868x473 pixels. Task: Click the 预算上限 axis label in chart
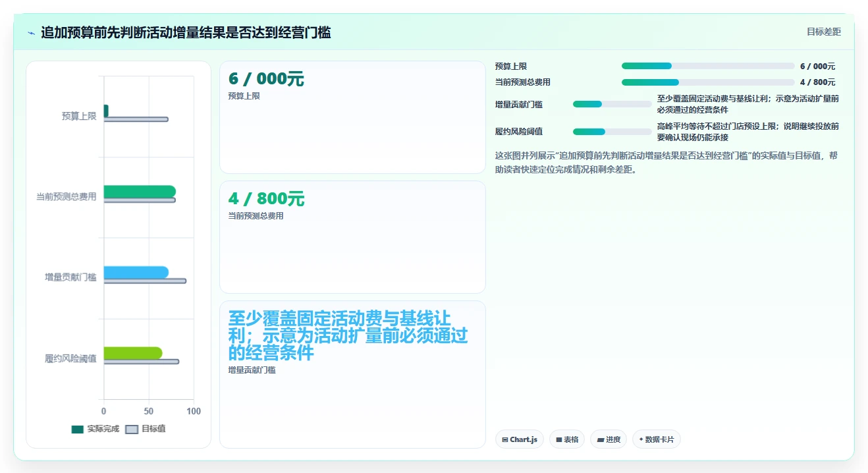[79, 116]
